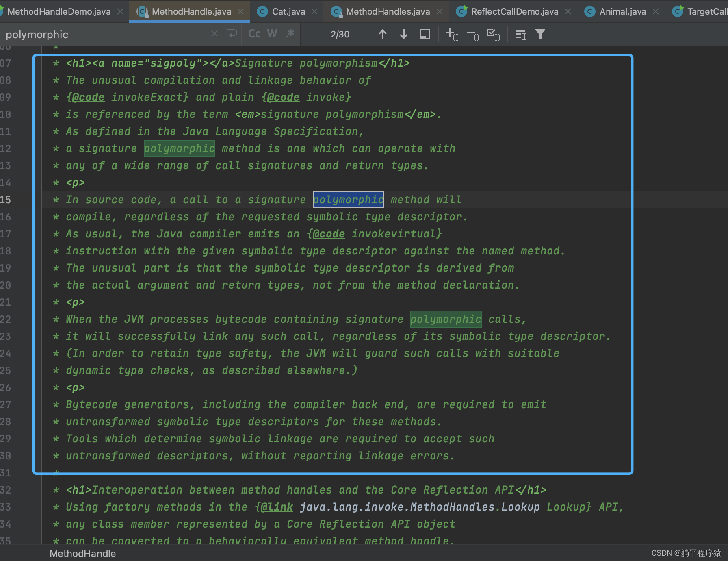Close the Cat.java tab
The height and width of the screenshot is (561, 728).
pyautogui.click(x=314, y=11)
